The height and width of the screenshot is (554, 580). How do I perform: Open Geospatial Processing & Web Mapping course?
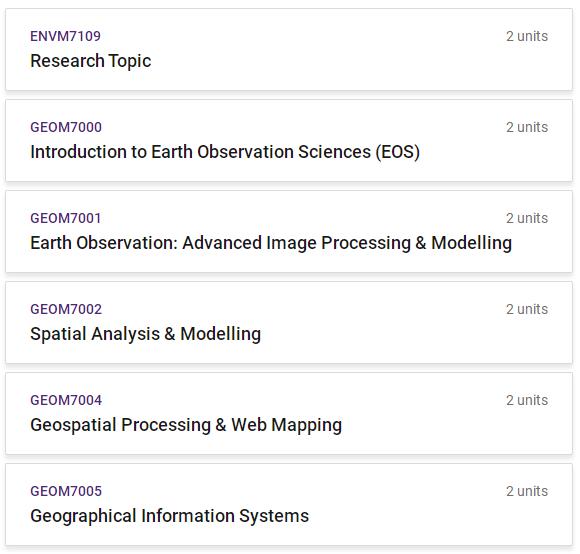[x=186, y=425]
